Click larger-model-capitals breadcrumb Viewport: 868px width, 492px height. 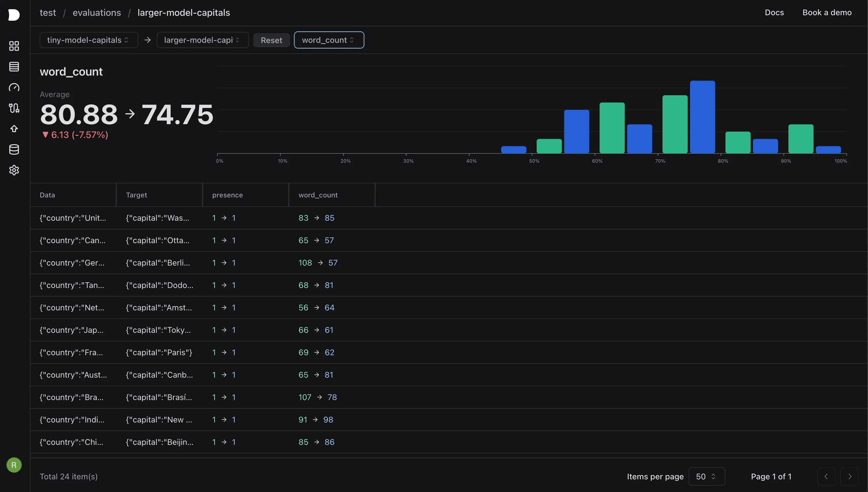[x=183, y=13]
